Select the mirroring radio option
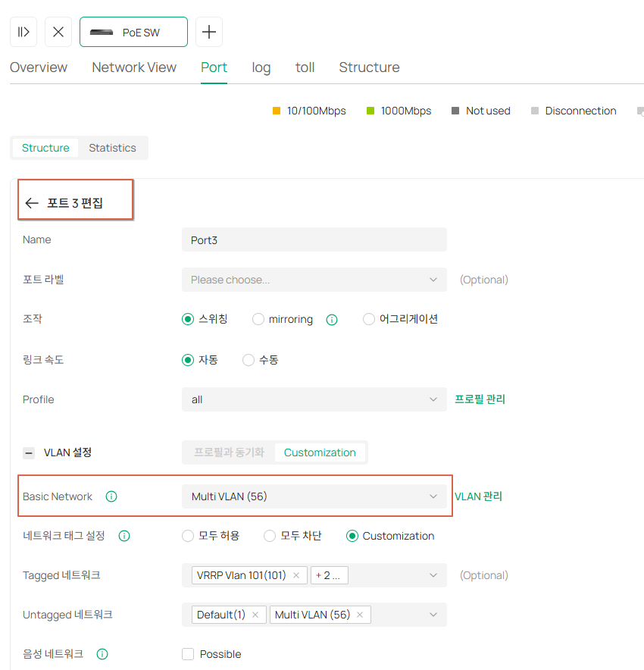 (x=258, y=320)
